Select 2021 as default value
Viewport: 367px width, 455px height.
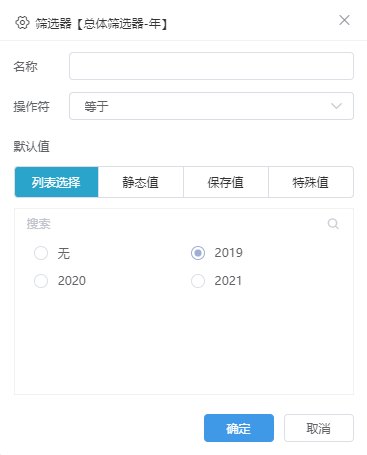pyautogui.click(x=198, y=281)
